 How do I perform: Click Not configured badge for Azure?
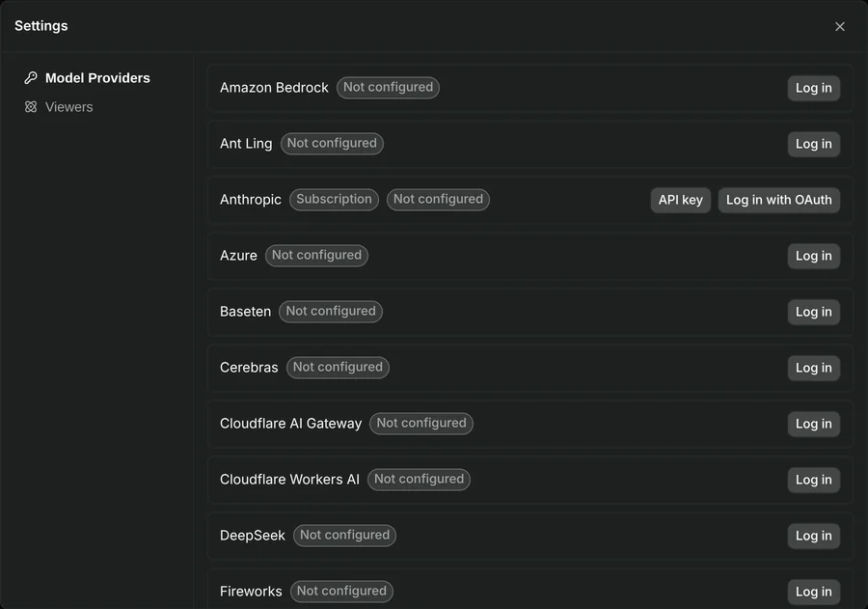(316, 256)
